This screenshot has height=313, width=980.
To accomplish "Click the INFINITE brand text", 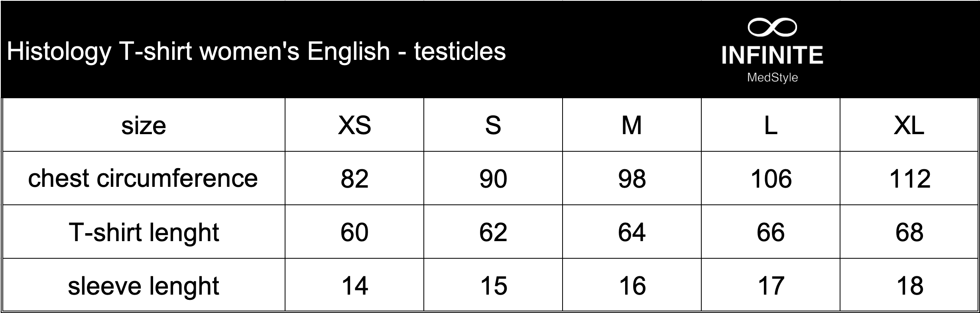I will pyautogui.click(x=772, y=55).
